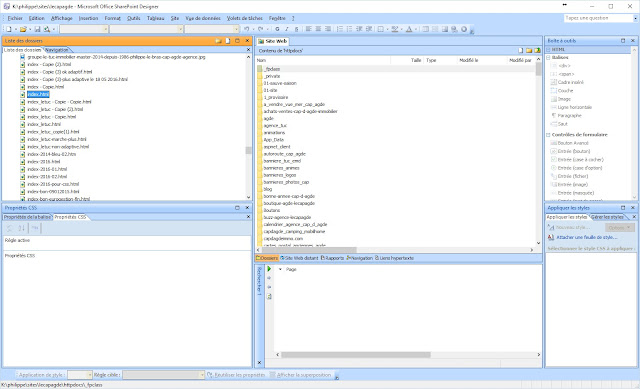Screen dimensions: 640x389
Task: Open the Format menu
Action: pyautogui.click(x=113, y=18)
